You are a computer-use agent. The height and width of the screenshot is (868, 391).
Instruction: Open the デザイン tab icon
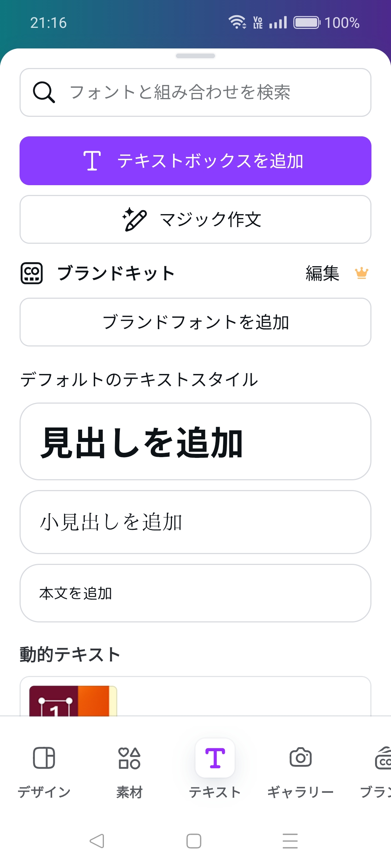tap(44, 758)
